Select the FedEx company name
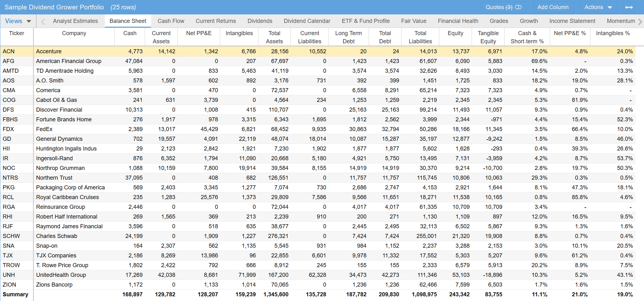 click(x=44, y=129)
